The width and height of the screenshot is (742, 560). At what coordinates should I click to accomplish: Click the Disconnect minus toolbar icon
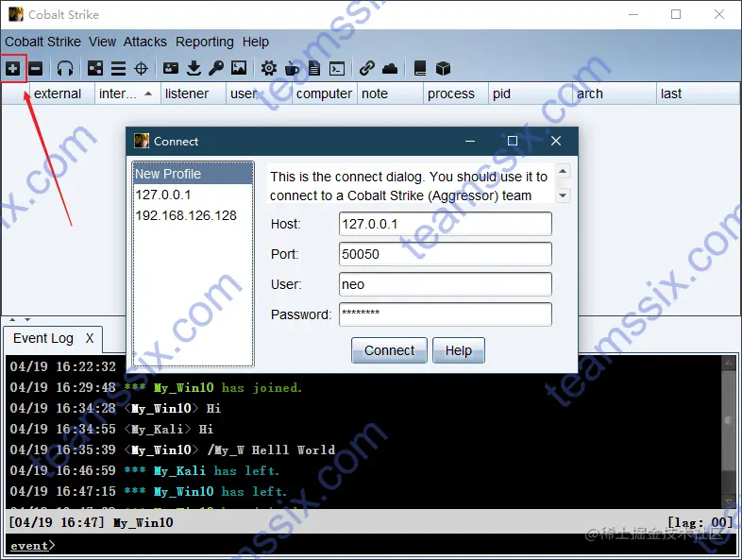click(36, 69)
